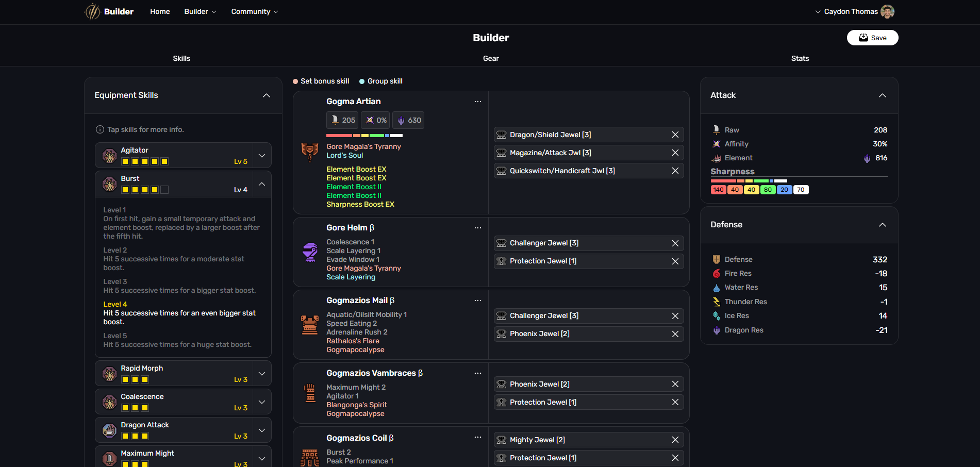This screenshot has width=980, height=467.
Task: Open Gogma Artian three-dots options menu
Action: [478, 102]
